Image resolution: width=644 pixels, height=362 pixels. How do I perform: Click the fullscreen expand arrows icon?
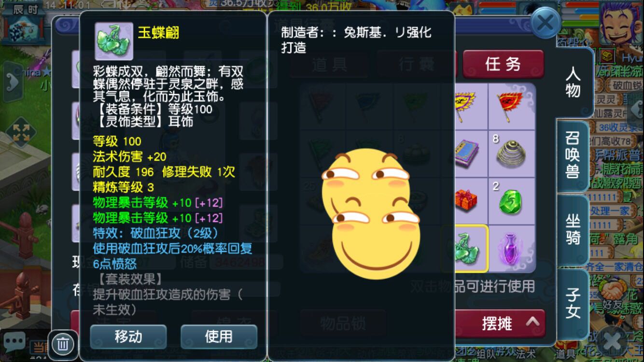tap(21, 133)
